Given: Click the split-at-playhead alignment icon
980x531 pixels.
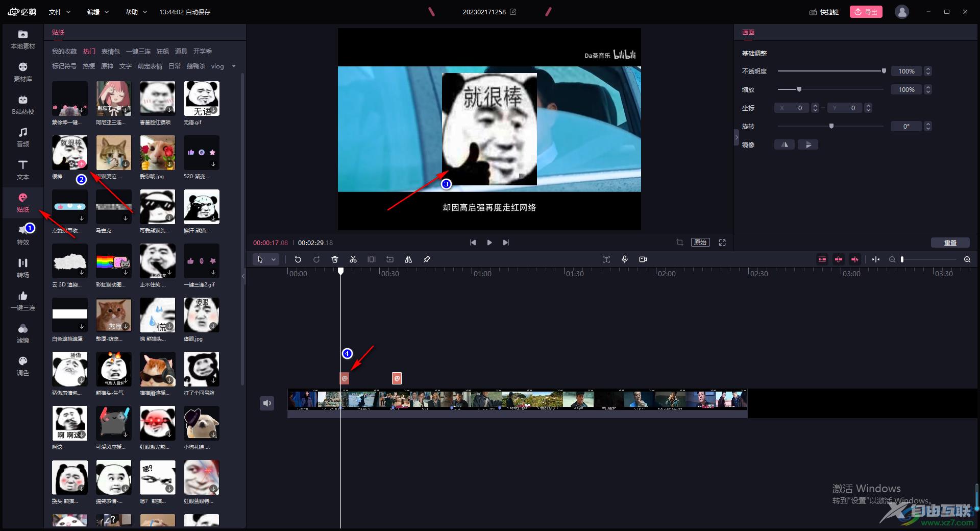Looking at the screenshot, I should tap(876, 259).
